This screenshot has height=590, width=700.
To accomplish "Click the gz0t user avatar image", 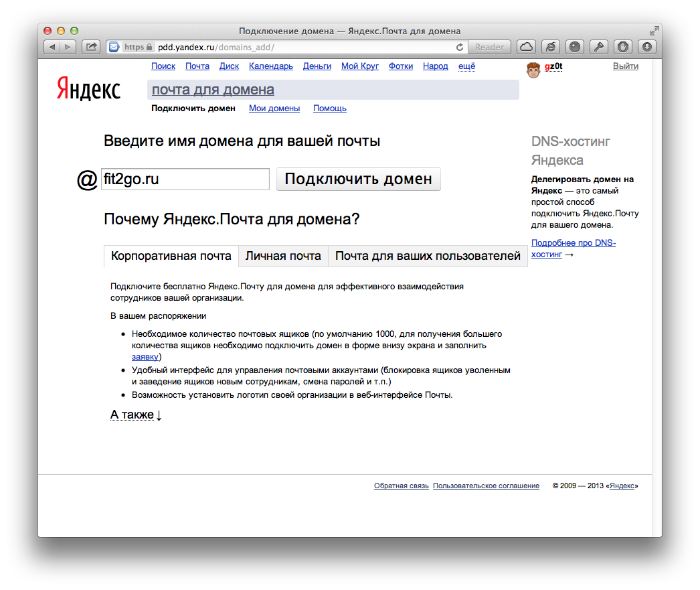I will pos(533,70).
